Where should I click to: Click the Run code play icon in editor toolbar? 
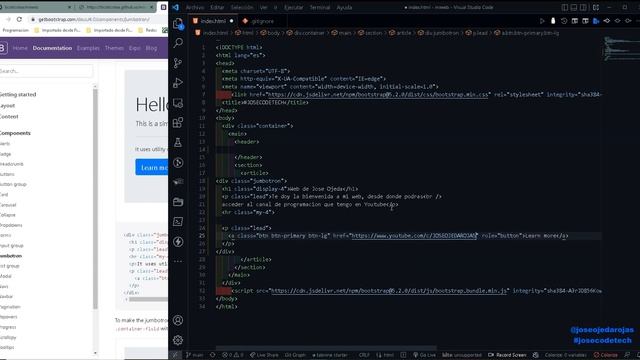[x=542, y=21]
